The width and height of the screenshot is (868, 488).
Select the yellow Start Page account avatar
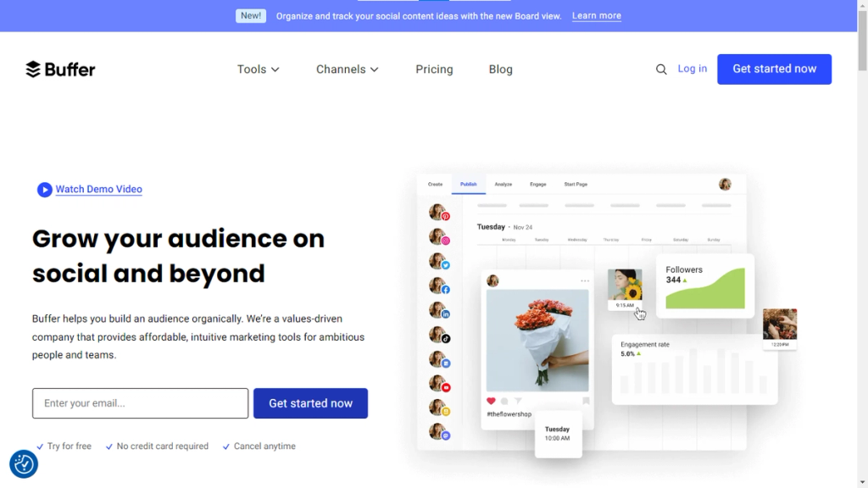439,408
